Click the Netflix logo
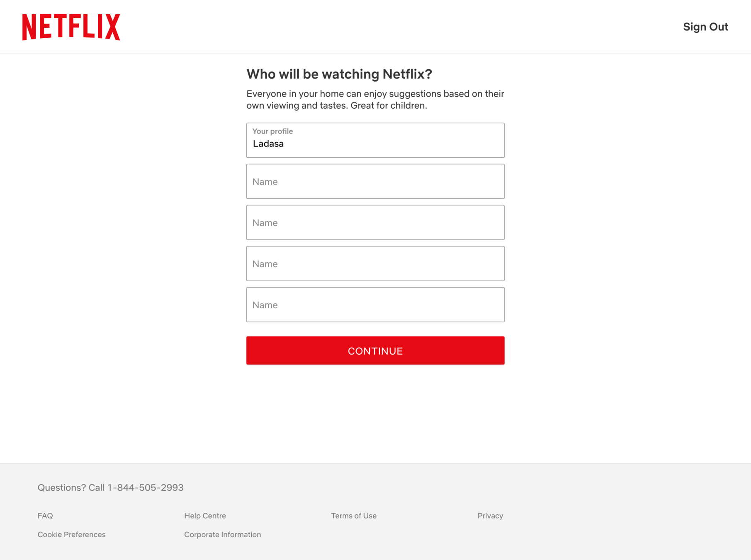Image resolution: width=751 pixels, height=560 pixels. pyautogui.click(x=71, y=27)
